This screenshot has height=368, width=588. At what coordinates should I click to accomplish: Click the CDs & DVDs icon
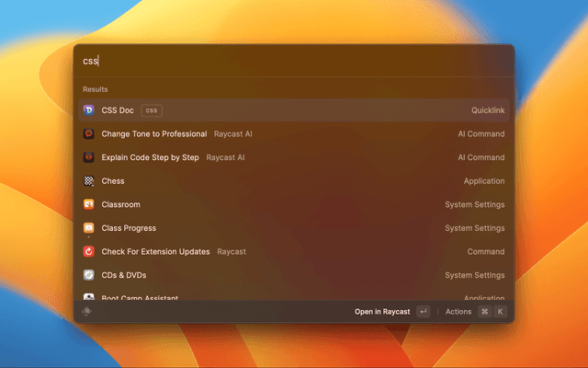[x=88, y=275]
